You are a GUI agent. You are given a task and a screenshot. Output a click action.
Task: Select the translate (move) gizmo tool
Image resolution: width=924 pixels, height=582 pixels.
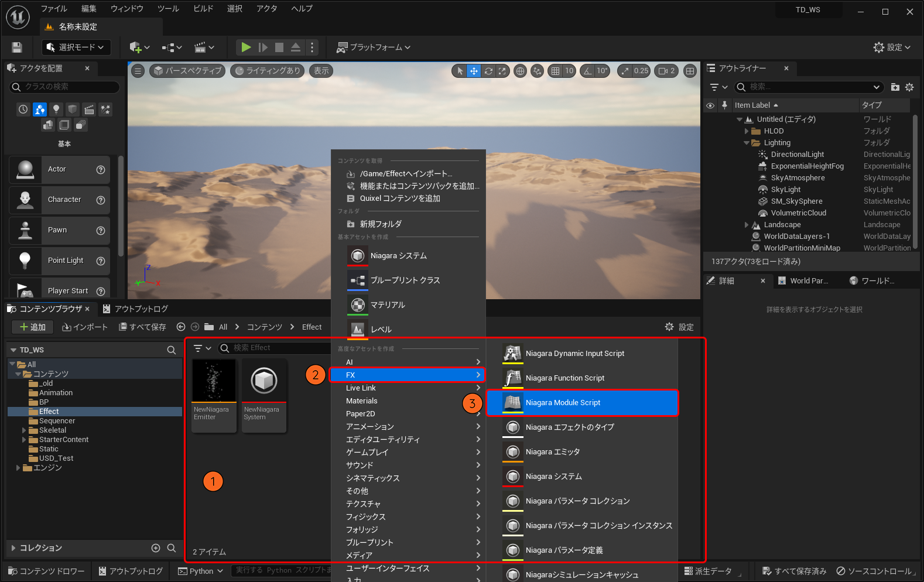474,71
